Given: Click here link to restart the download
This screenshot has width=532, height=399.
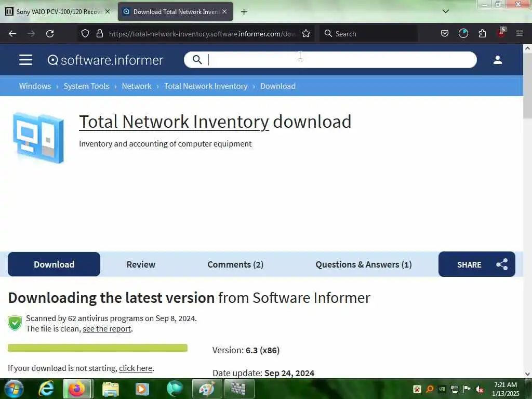Looking at the screenshot, I should click(136, 368).
